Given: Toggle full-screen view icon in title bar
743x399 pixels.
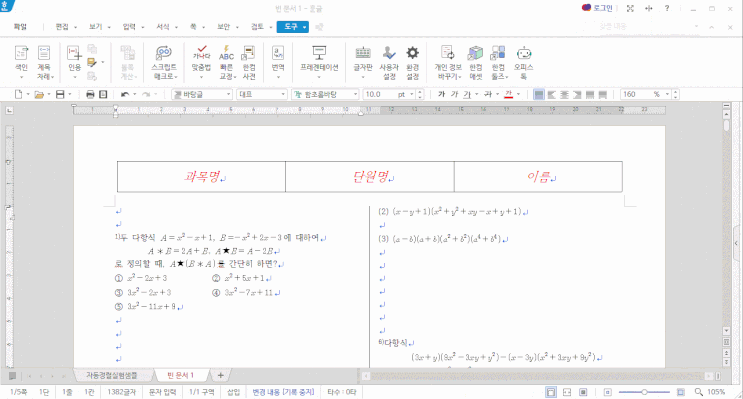Looking at the screenshot, I should [x=630, y=8].
